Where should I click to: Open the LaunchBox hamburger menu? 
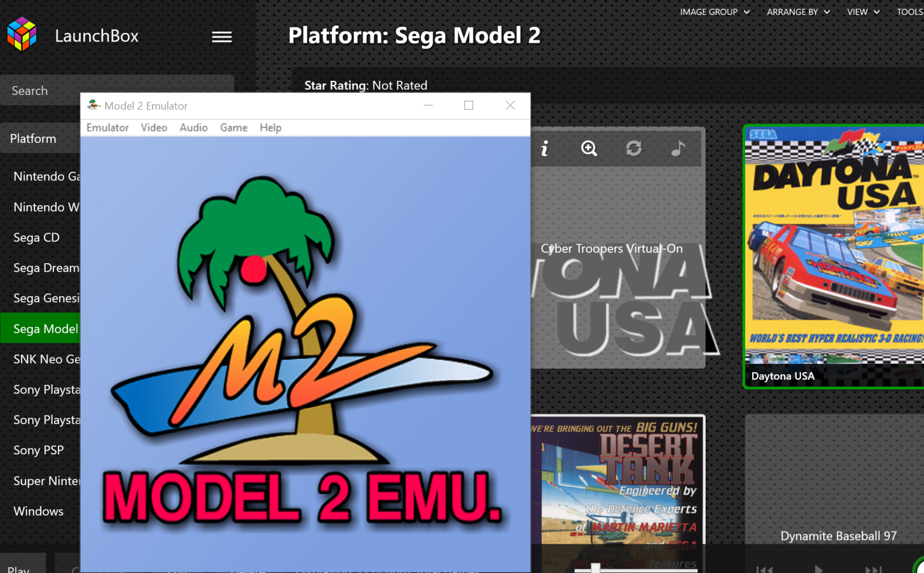tap(222, 37)
